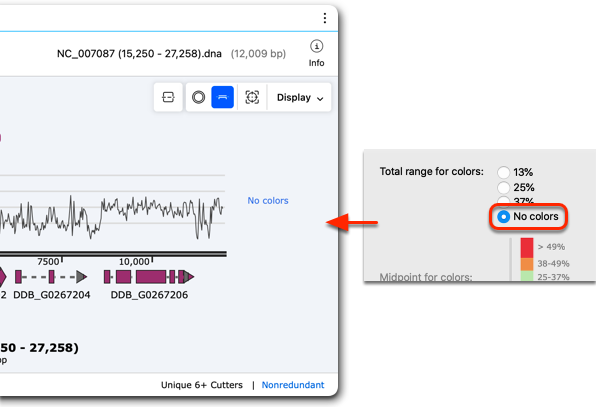Click the Nonredundant enzyme set link

pos(293,385)
